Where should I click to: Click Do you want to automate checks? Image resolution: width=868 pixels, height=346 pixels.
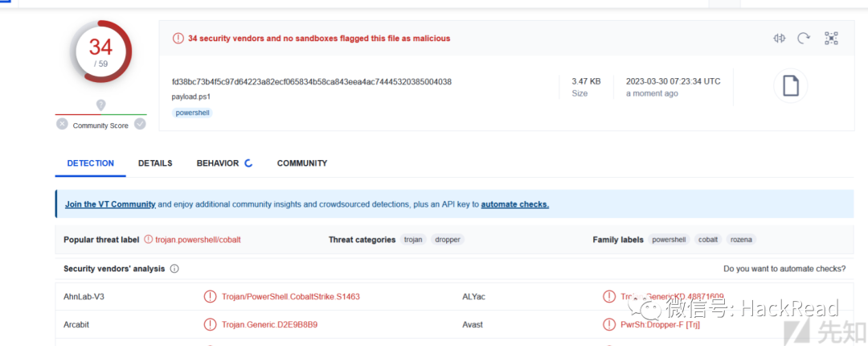tap(784, 269)
